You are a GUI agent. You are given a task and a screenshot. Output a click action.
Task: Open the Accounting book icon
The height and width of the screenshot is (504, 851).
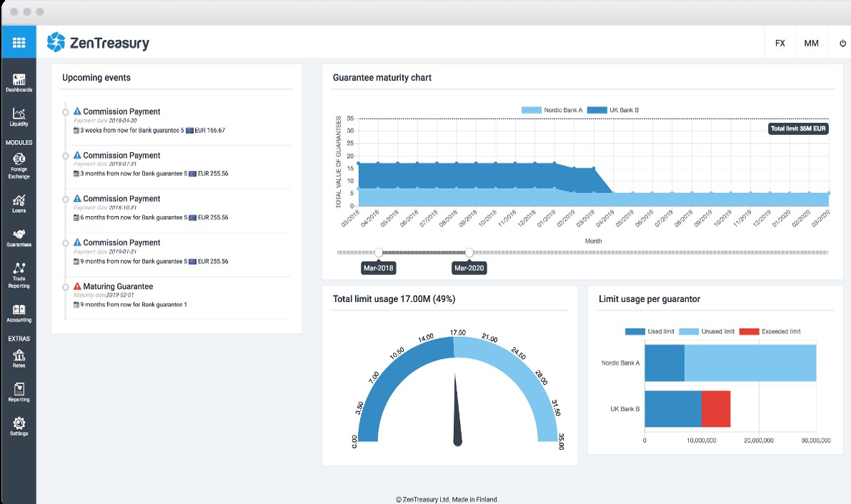(x=19, y=310)
